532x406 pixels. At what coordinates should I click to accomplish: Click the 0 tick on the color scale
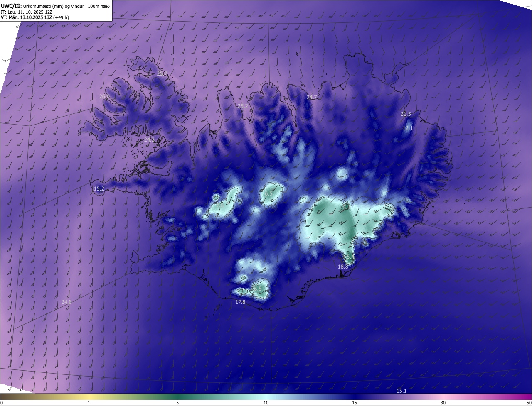click(x=2, y=403)
